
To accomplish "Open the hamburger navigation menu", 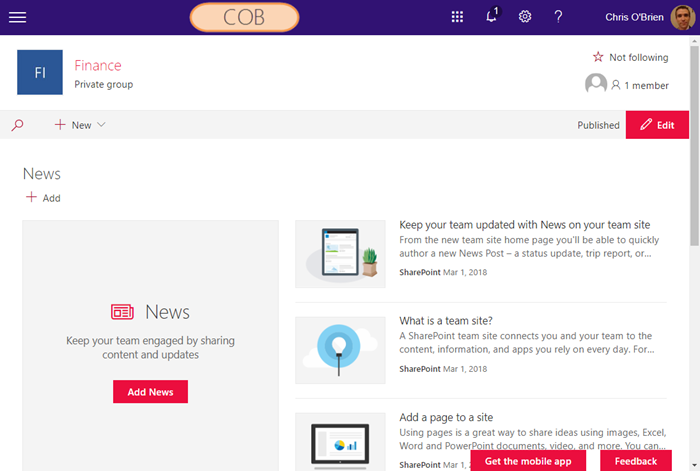I will [x=17, y=17].
